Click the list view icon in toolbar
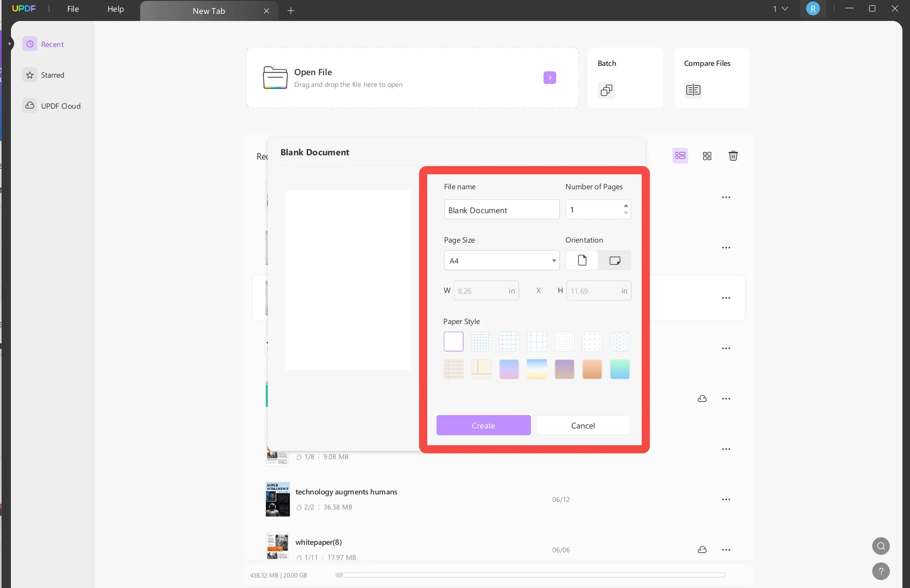The height and width of the screenshot is (588, 910). point(680,156)
